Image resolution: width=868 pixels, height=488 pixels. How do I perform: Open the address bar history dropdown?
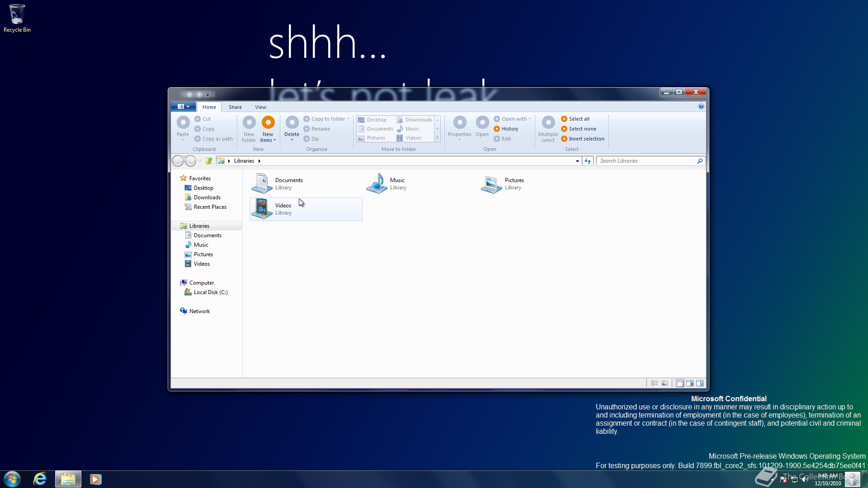pyautogui.click(x=577, y=161)
